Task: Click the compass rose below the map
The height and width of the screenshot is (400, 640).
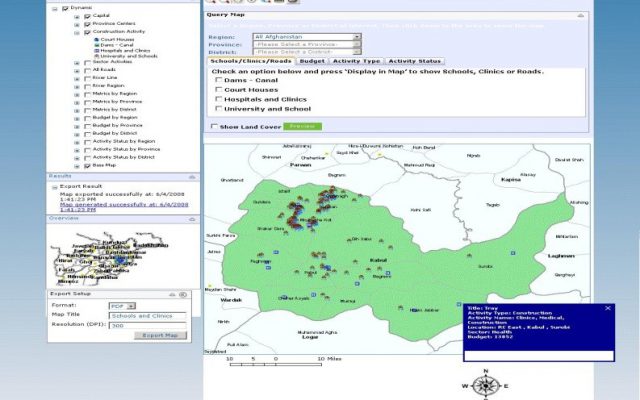Action: click(x=486, y=385)
